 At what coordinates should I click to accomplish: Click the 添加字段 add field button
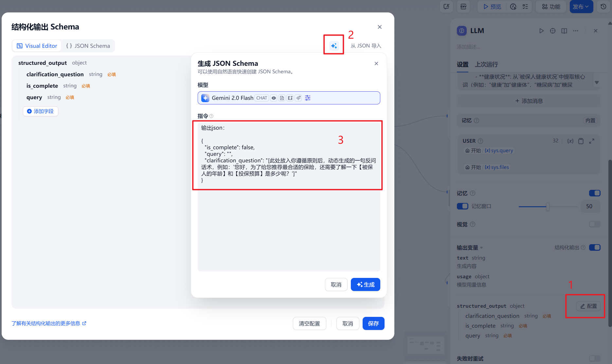point(41,111)
